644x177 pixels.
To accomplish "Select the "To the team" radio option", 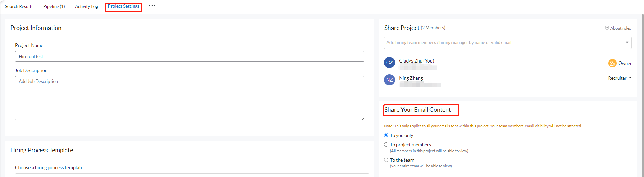I will click(386, 160).
